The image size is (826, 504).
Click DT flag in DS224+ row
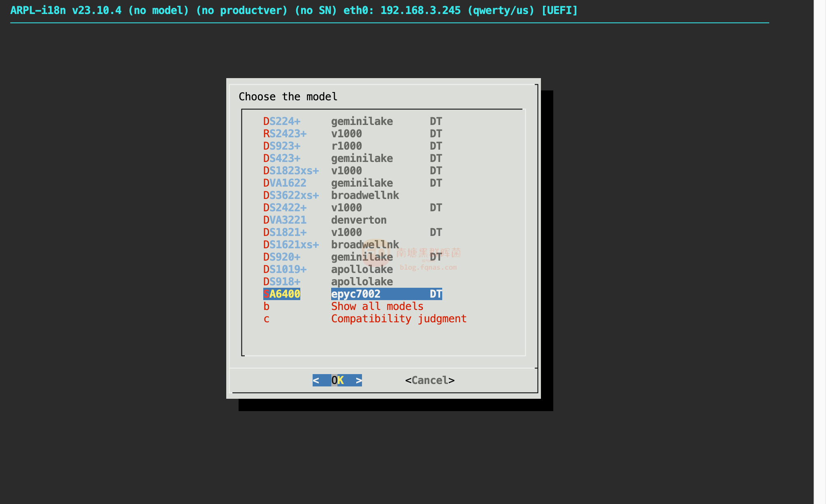(436, 121)
